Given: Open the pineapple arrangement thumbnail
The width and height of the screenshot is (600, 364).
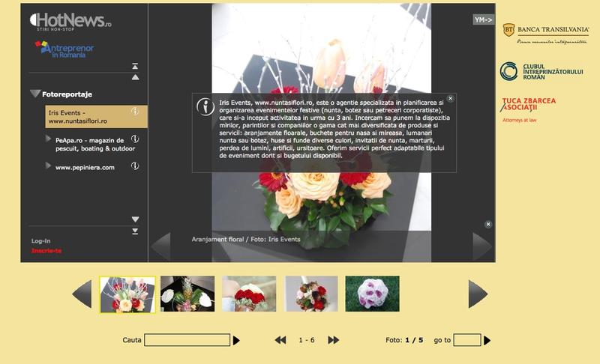Looking at the screenshot, I should [x=187, y=294].
